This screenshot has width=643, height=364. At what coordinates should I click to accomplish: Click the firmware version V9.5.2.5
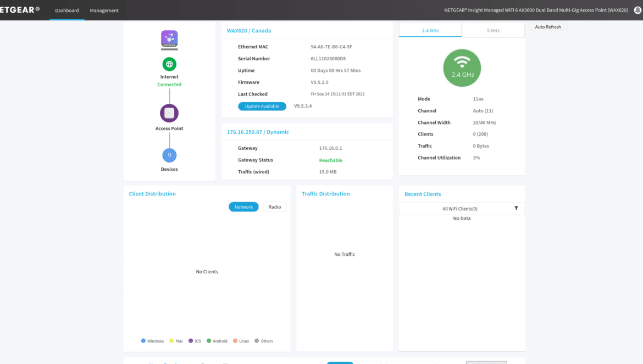point(319,82)
